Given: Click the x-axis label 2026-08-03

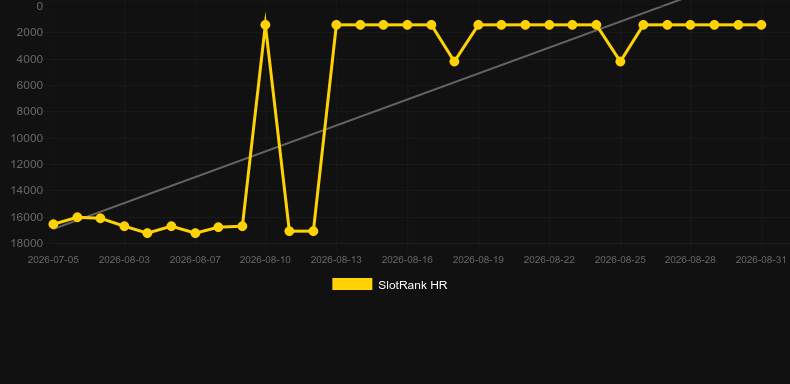Looking at the screenshot, I should tap(124, 260).
